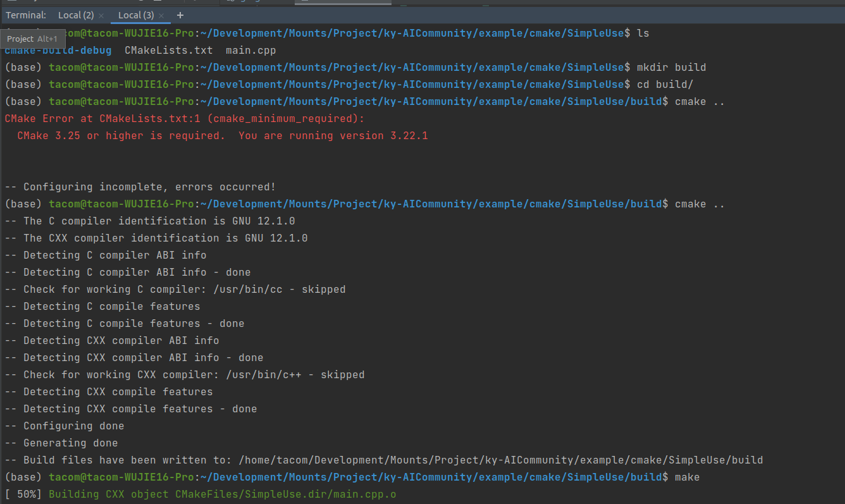The width and height of the screenshot is (845, 504).
Task: Click 'Detecting C compile features - done' line
Action: pyautogui.click(x=124, y=323)
